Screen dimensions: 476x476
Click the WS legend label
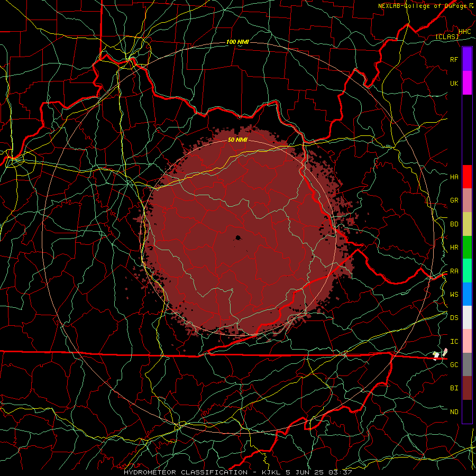454,295
